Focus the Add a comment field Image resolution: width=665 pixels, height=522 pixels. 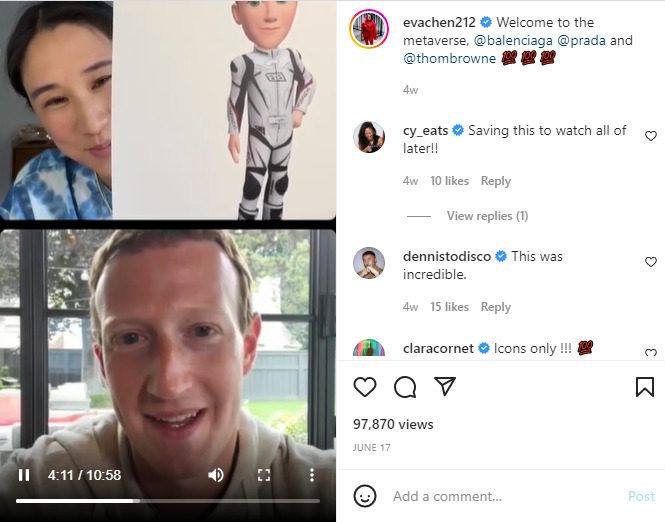pyautogui.click(x=505, y=496)
